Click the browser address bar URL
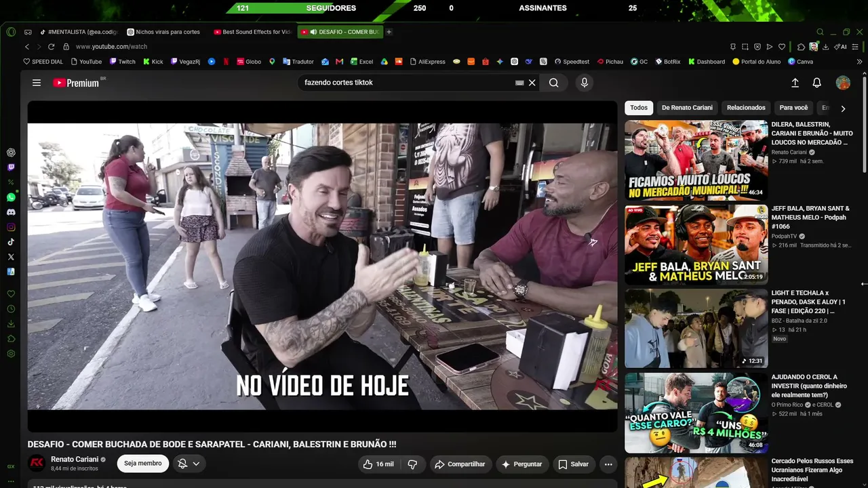 [111, 47]
